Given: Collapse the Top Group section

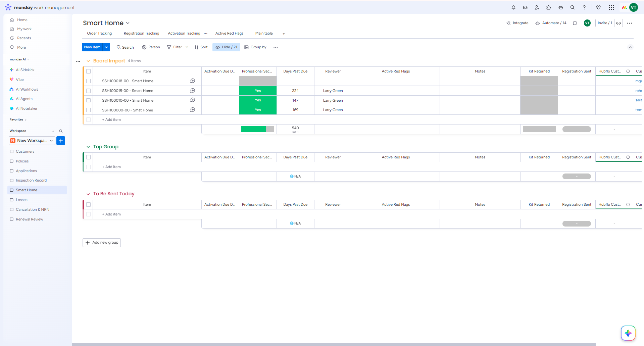Looking at the screenshot, I should [x=88, y=147].
